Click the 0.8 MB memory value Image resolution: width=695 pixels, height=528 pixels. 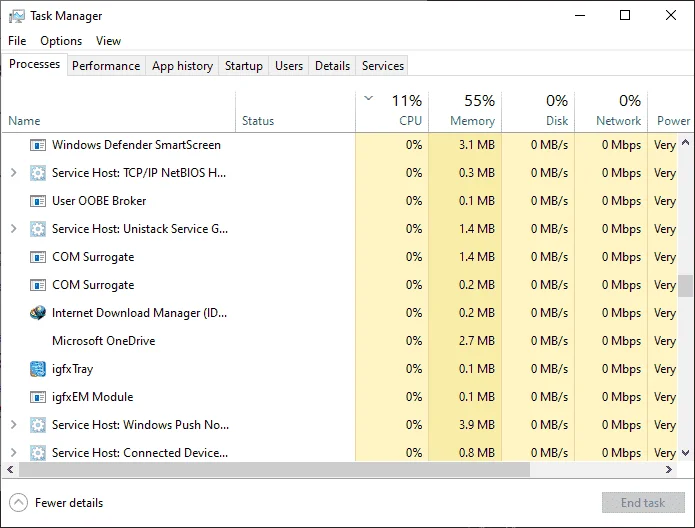(476, 453)
